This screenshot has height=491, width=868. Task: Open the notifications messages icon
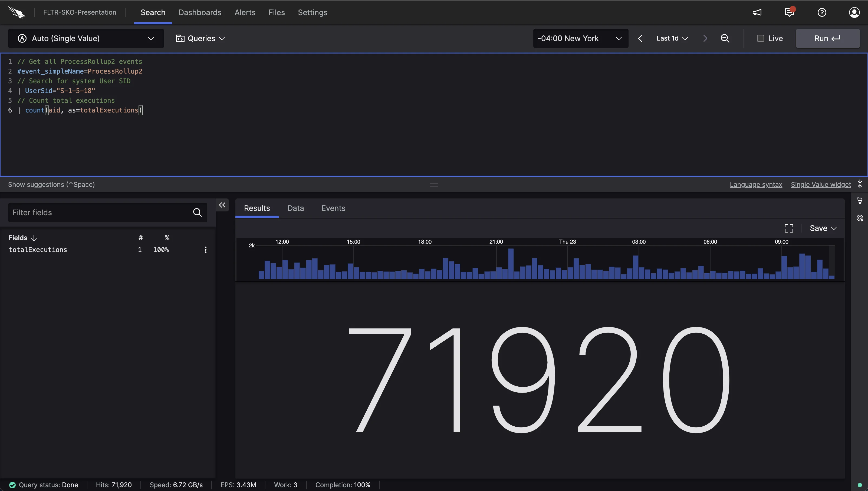[x=790, y=12]
